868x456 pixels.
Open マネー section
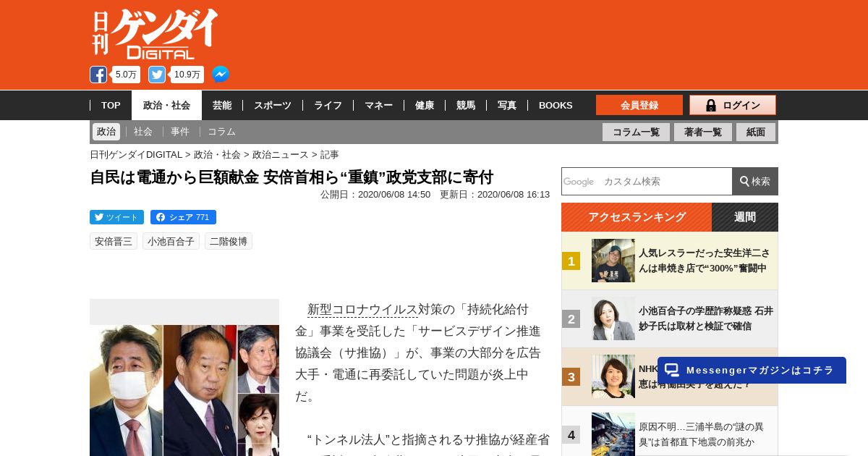point(378,105)
